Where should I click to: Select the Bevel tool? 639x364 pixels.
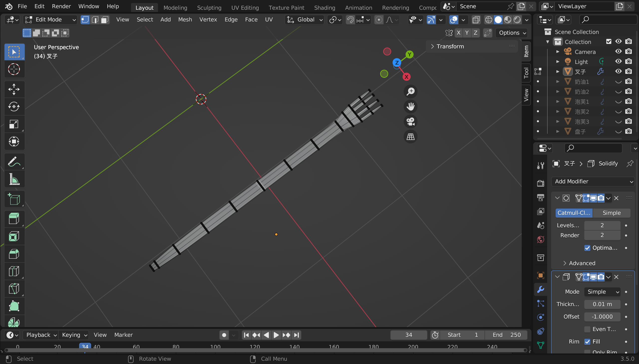tap(14, 254)
